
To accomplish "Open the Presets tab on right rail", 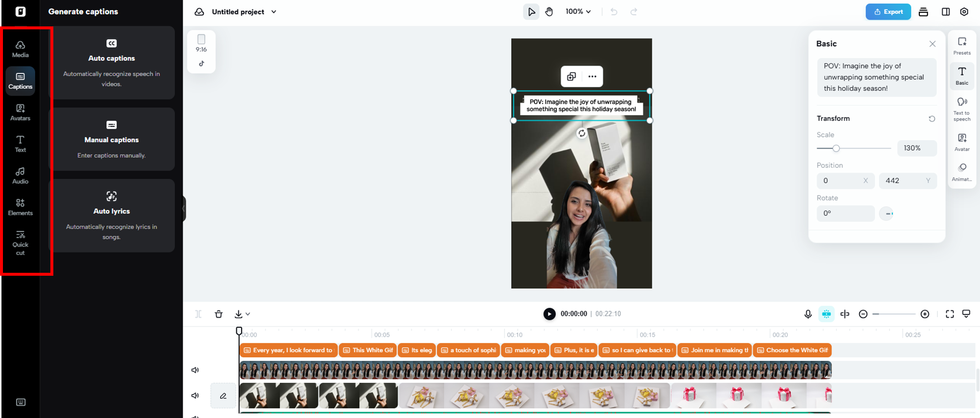I will click(962, 46).
